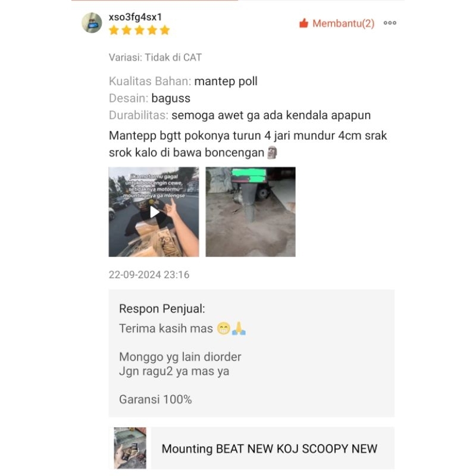Click the Durabilitas review line
This screenshot has width=476, height=476.
tap(240, 115)
